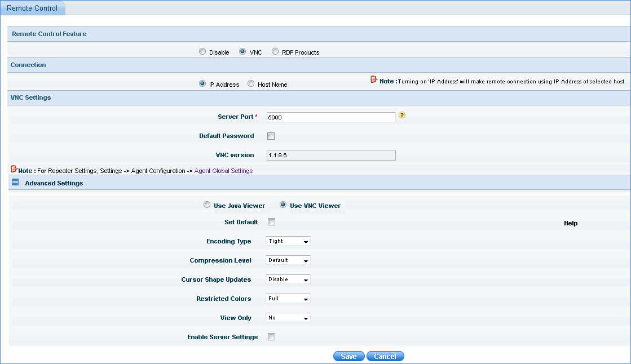Select the IP Address radio button
Image resolution: width=631 pixels, height=364 pixels.
tap(202, 84)
